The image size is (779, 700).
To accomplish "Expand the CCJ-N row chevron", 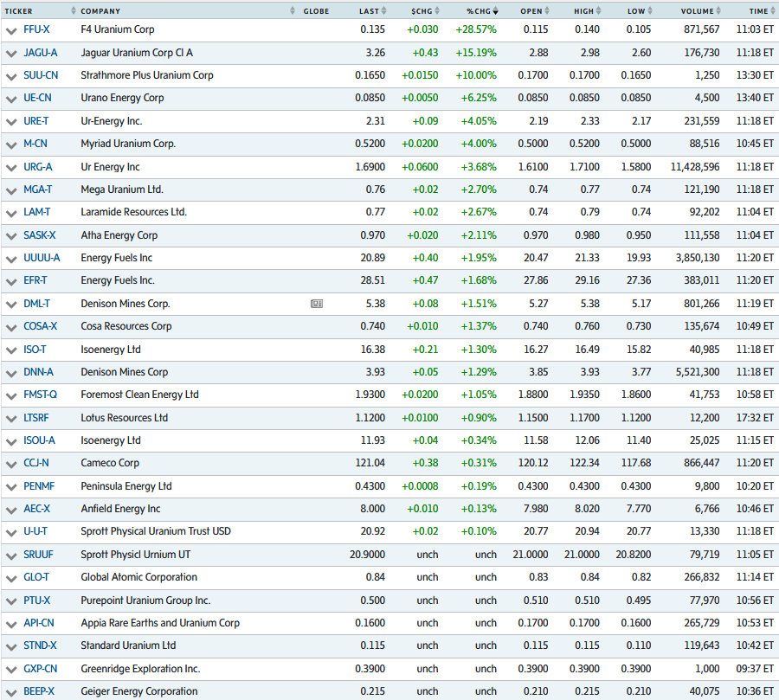I will tap(11, 465).
